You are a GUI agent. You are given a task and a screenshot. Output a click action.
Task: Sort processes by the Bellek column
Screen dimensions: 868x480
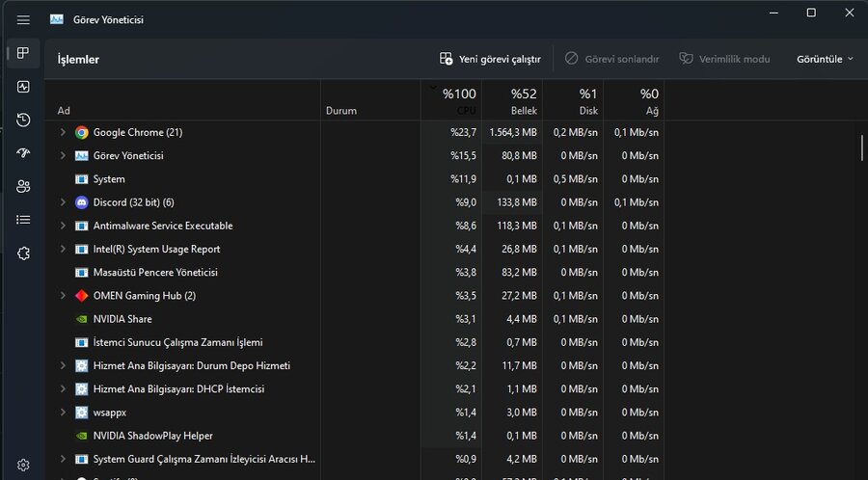(x=511, y=100)
